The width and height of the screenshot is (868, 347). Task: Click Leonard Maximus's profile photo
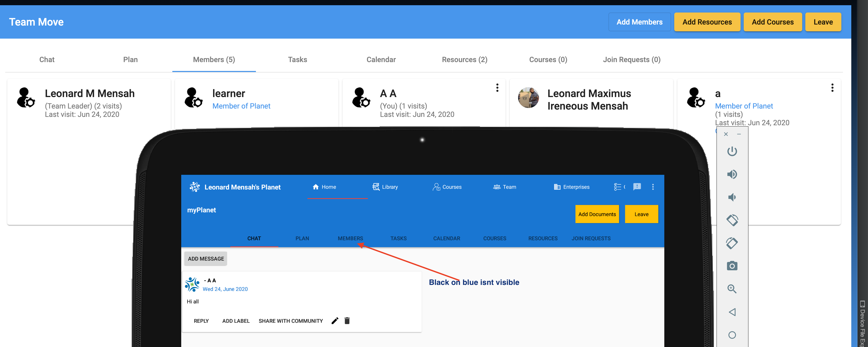528,98
